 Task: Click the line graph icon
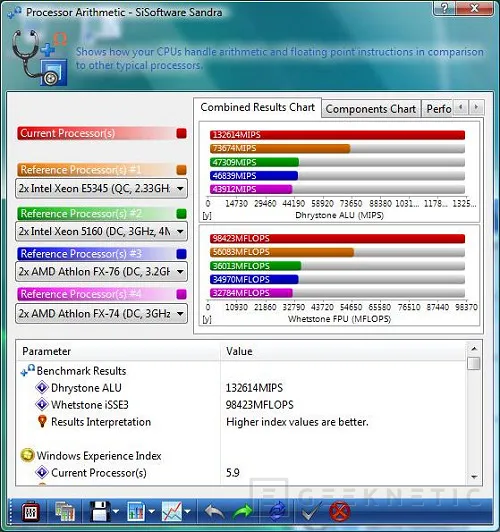tap(172, 511)
